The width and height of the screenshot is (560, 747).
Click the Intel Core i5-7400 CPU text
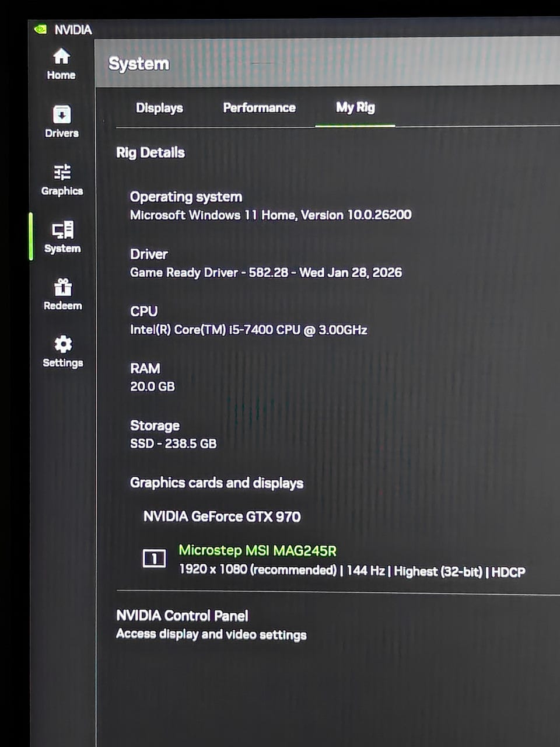(249, 330)
